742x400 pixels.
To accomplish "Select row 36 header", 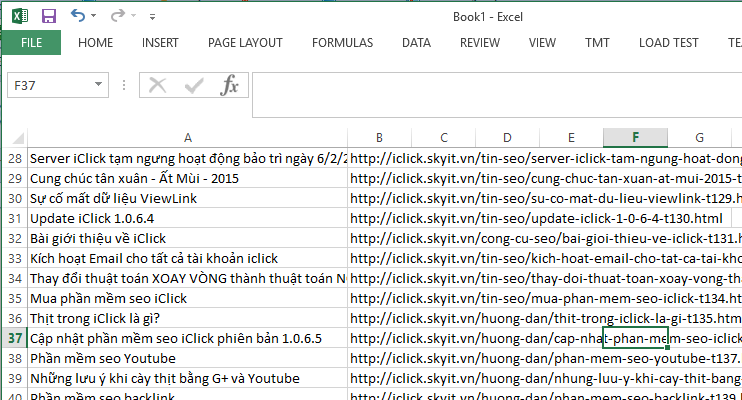I will point(15,318).
